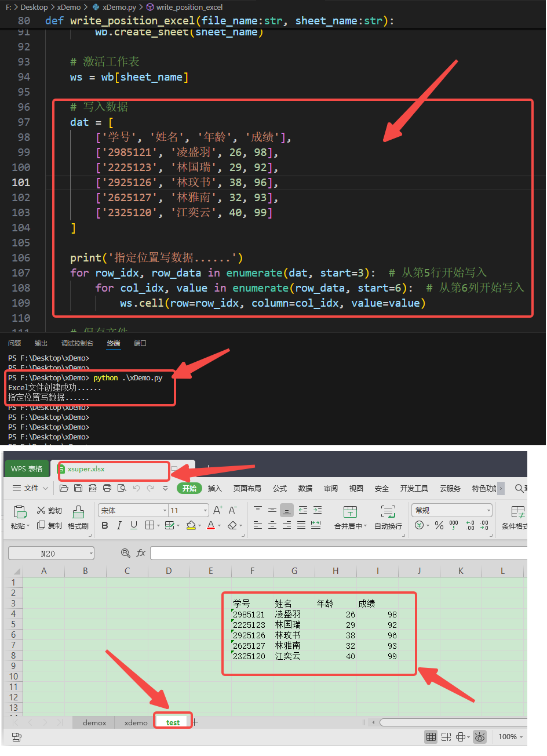Click the Cut (剪切) scissors button
This screenshot has width=547, height=756.
click(49, 510)
